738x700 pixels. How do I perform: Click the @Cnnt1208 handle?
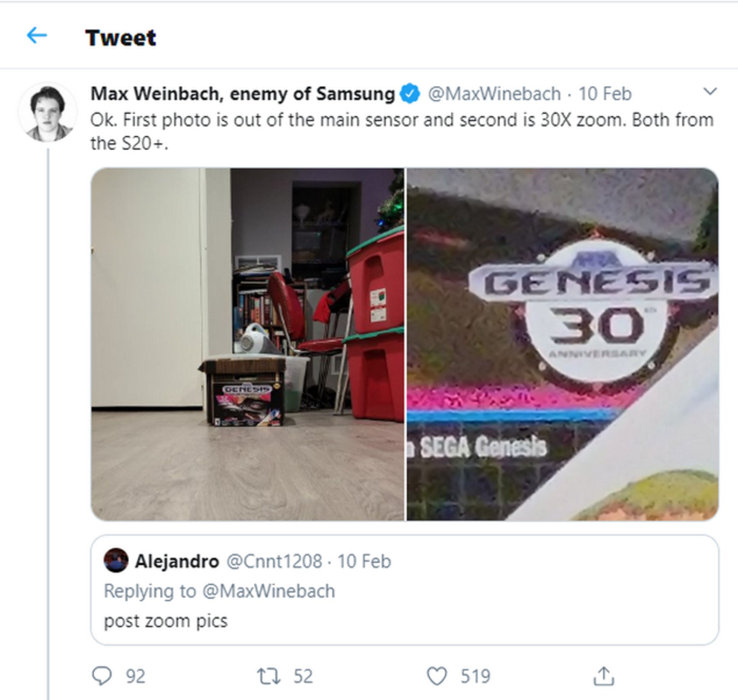pyautogui.click(x=274, y=562)
